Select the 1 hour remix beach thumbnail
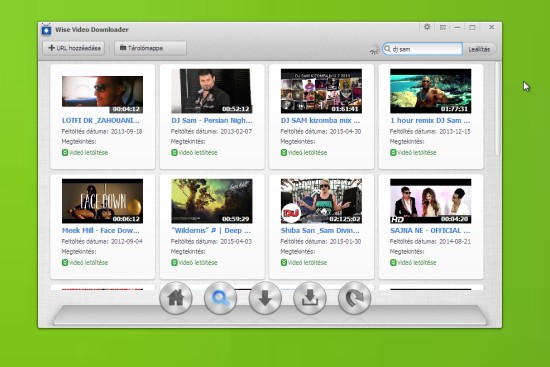The image size is (550, 367). point(431,91)
